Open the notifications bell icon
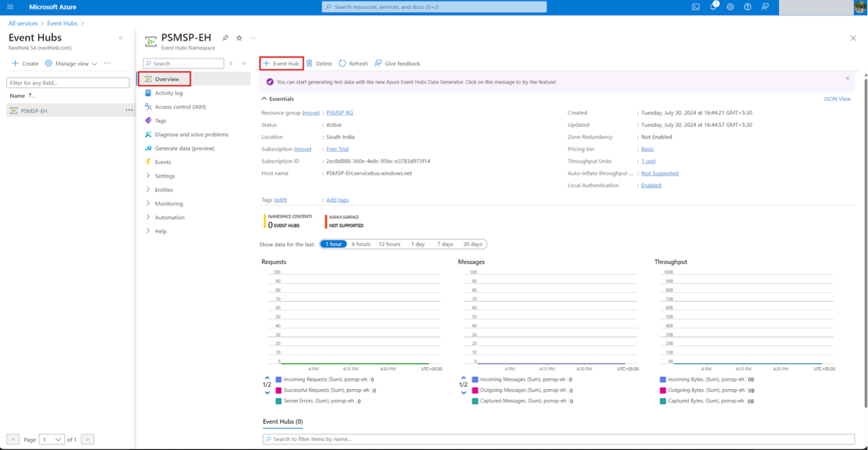This screenshot has width=868, height=450. [x=713, y=7]
